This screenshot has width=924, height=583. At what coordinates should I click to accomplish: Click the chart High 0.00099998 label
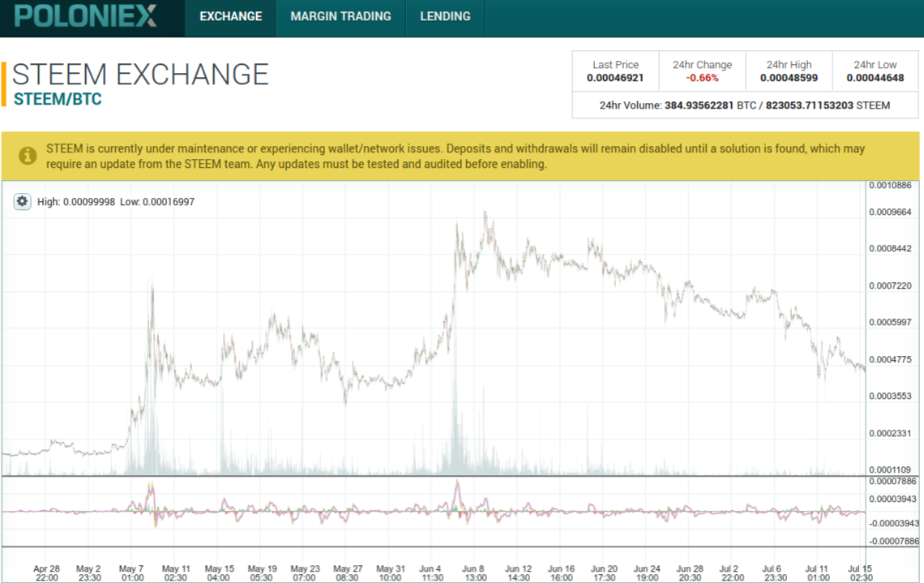[x=76, y=202]
